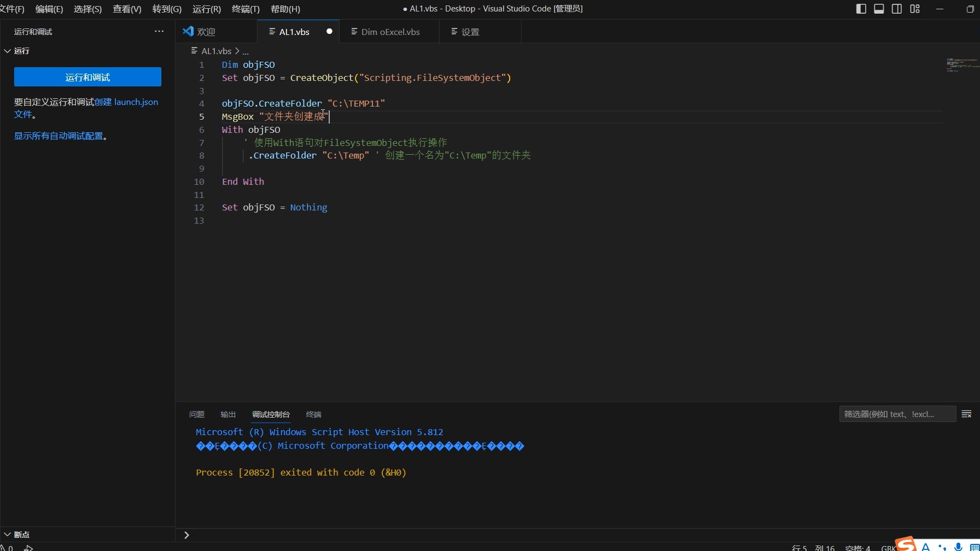Switch to the 欢迎 editor tab
Viewport: 980px width, 551px height.
[216, 32]
